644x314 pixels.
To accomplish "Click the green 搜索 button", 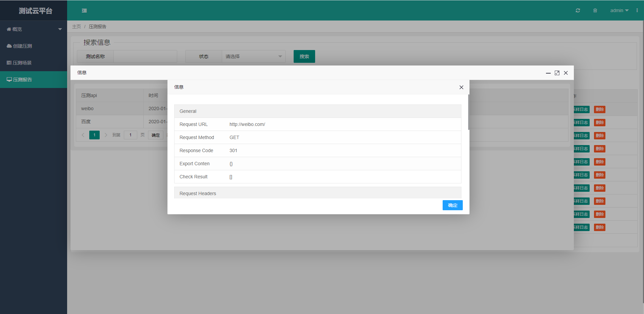I will [304, 56].
